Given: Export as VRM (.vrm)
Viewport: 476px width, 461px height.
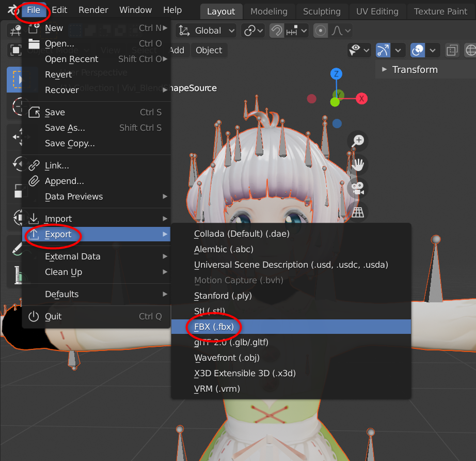Looking at the screenshot, I should (x=291, y=388).
